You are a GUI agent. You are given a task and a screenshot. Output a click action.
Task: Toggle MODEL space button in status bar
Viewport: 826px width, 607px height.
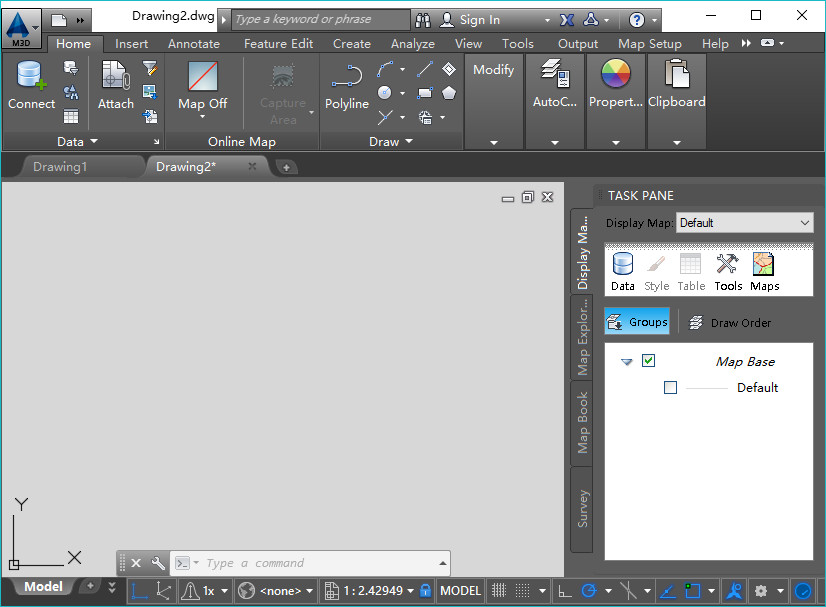tap(460, 591)
